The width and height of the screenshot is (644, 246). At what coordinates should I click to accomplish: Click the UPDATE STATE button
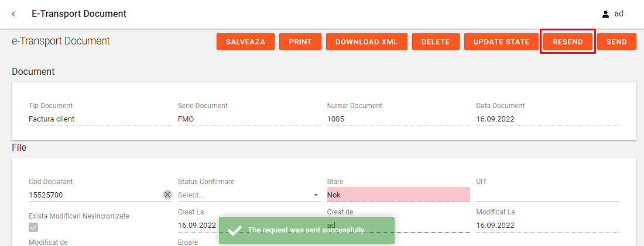click(x=501, y=42)
